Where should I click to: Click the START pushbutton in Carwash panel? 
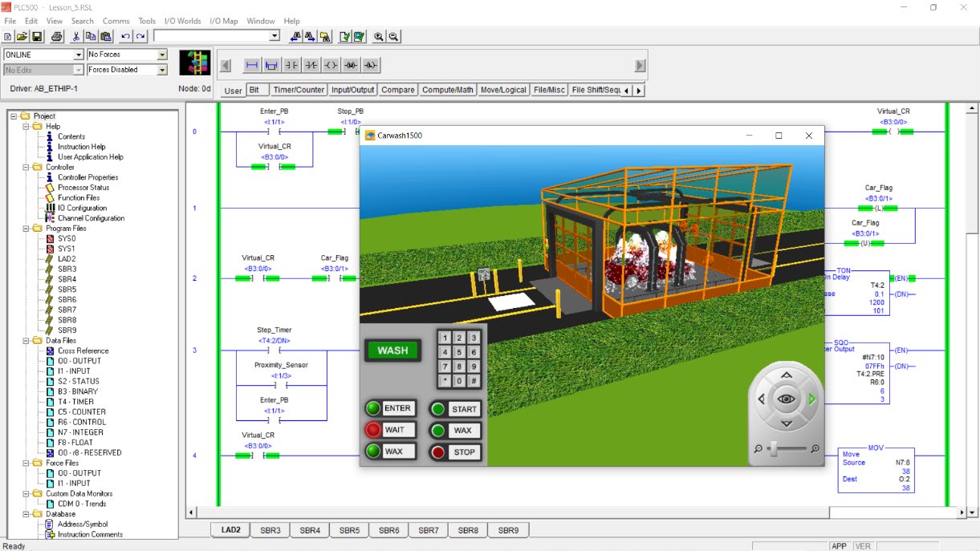click(x=456, y=409)
